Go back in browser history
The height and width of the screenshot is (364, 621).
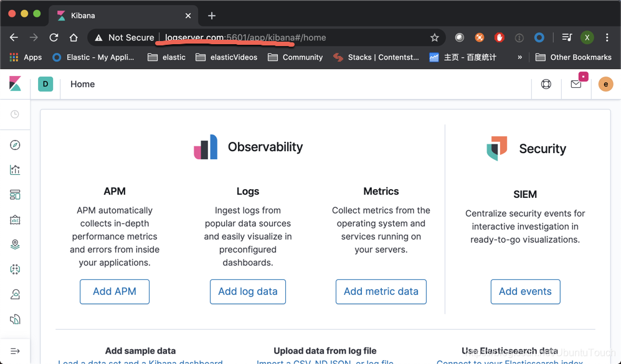pos(14,37)
